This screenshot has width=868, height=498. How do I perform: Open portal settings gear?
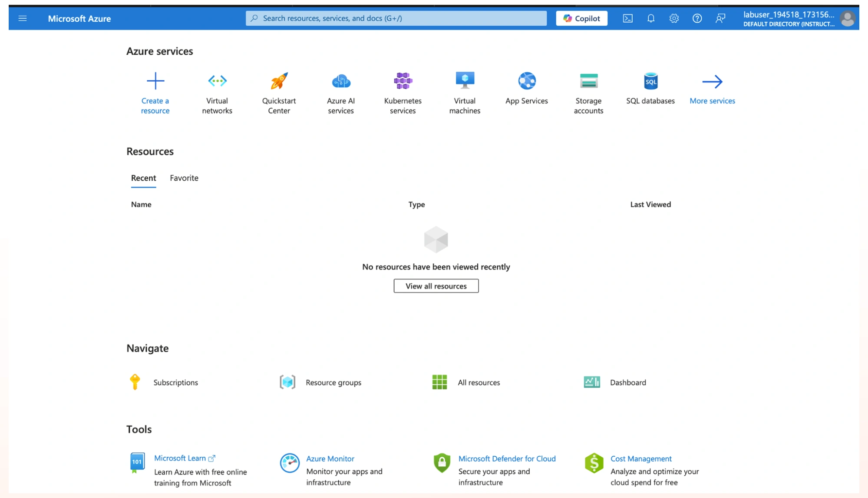[x=673, y=18]
